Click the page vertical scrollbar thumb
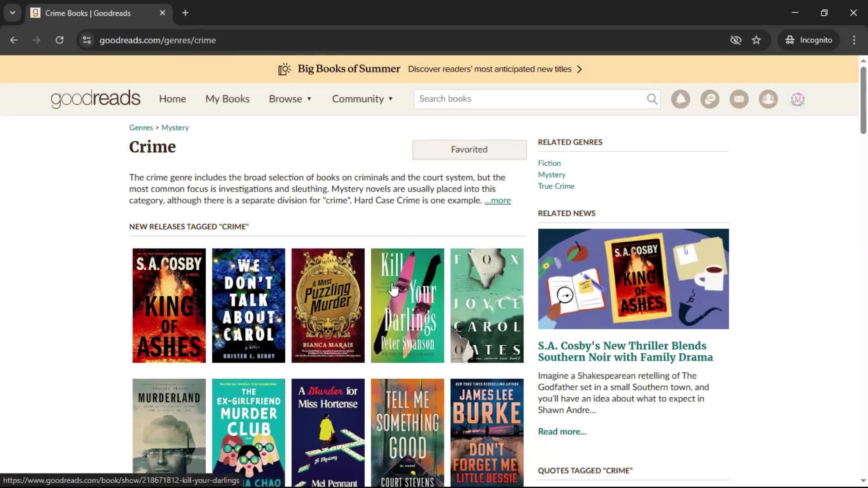Screen dimensions: 868x488 coord(863,99)
